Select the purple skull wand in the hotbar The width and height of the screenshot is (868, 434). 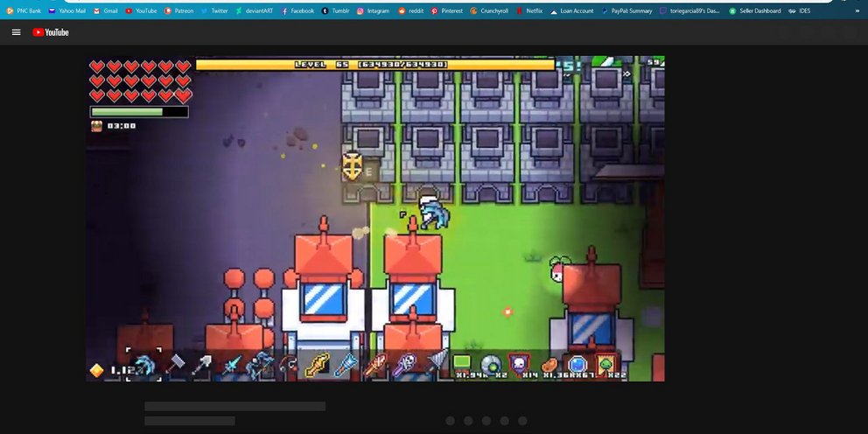(x=404, y=364)
